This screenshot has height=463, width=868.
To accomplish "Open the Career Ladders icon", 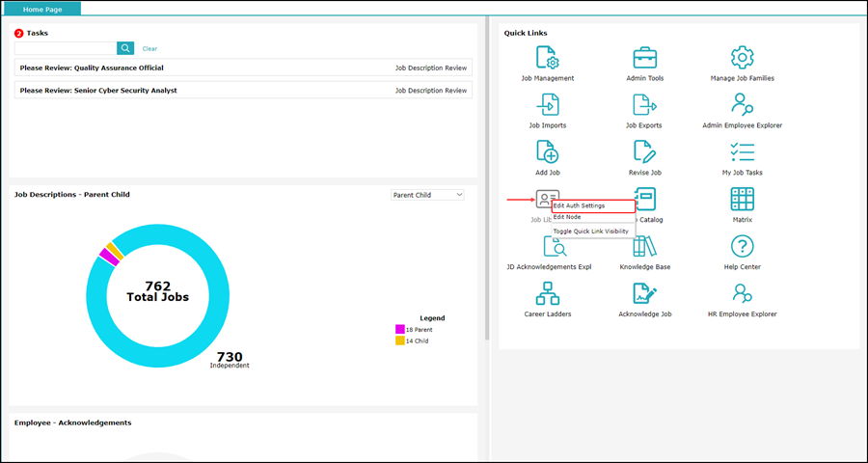I will (x=548, y=293).
